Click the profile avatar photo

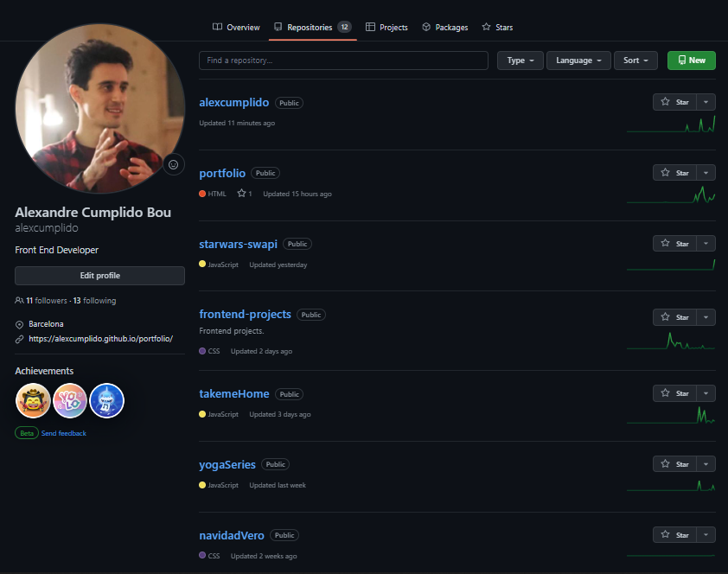pos(100,109)
